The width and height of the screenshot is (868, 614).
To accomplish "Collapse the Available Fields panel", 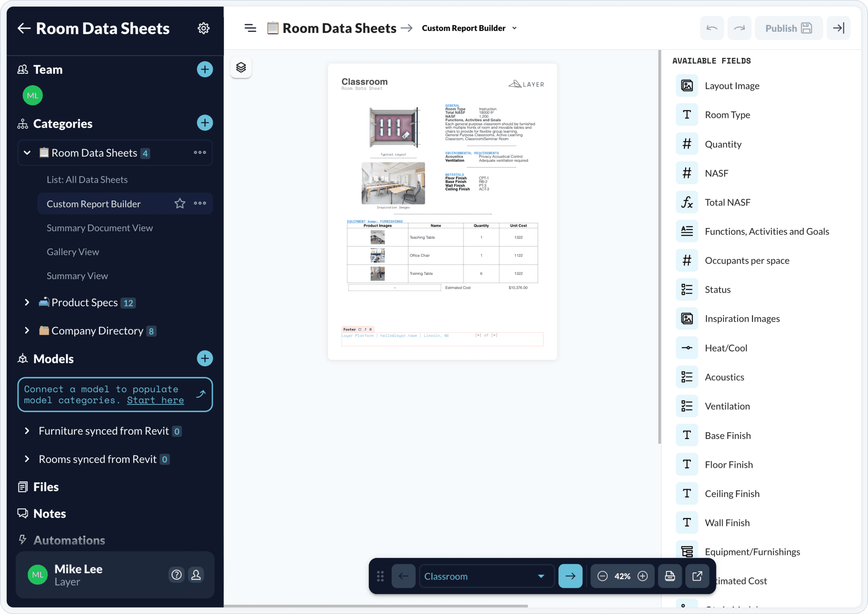I will click(838, 28).
